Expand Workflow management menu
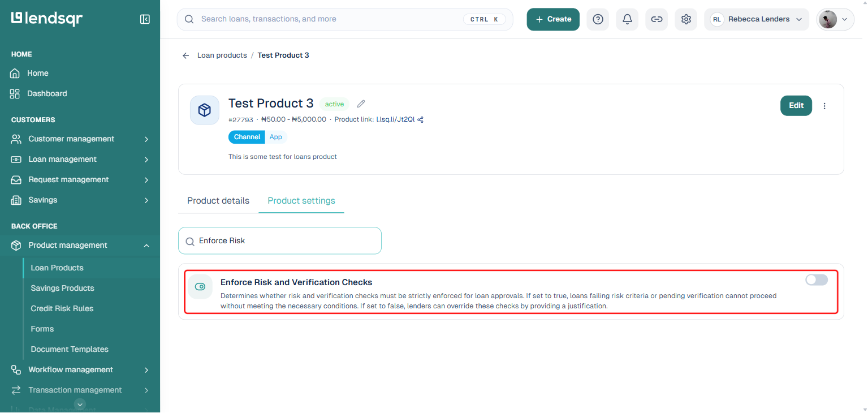868x413 pixels. coord(80,370)
